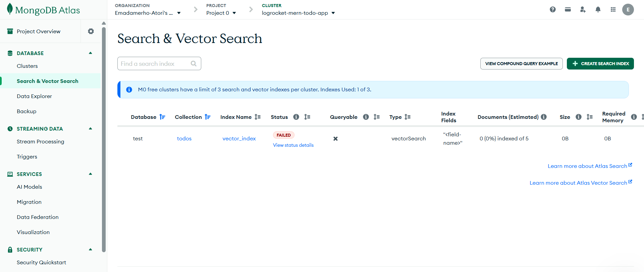Screen dimensions: 644x272
Task: Sort by Index Name column icon
Action: pyautogui.click(x=258, y=117)
